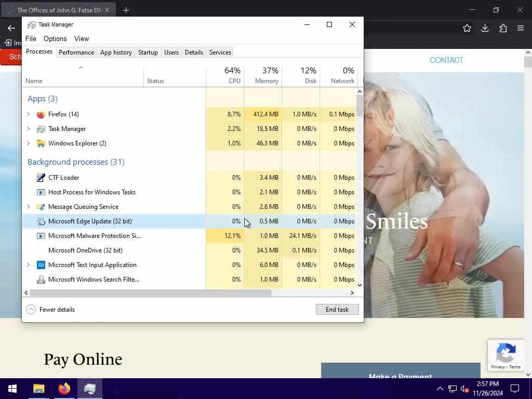Switch to the Startup tab

pyautogui.click(x=148, y=52)
